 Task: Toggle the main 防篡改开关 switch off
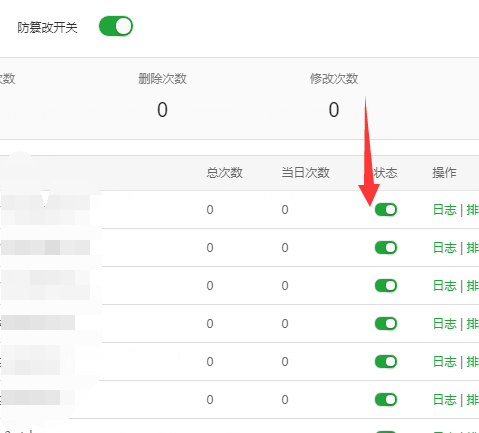click(x=116, y=26)
